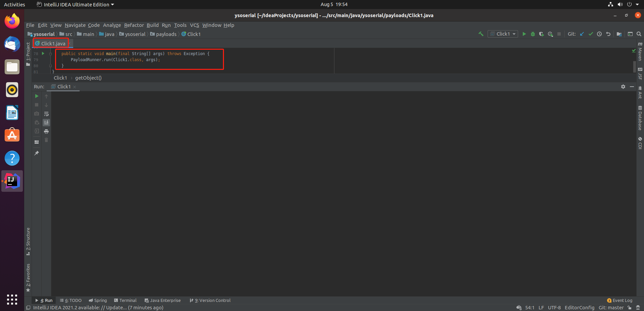
Task: Open the Refactor menu
Action: [x=134, y=25]
